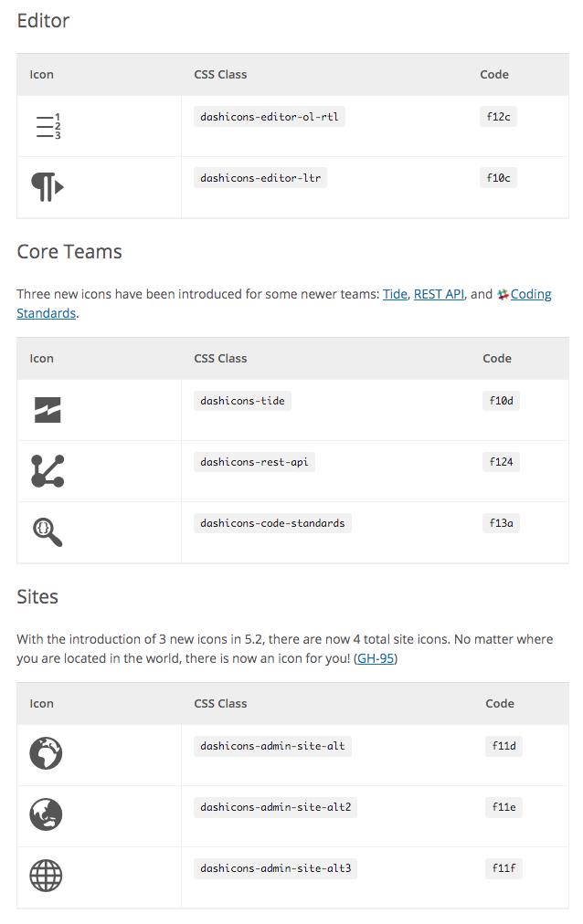Open the Tide team link
Screen dimensions: 583x924
395,294
